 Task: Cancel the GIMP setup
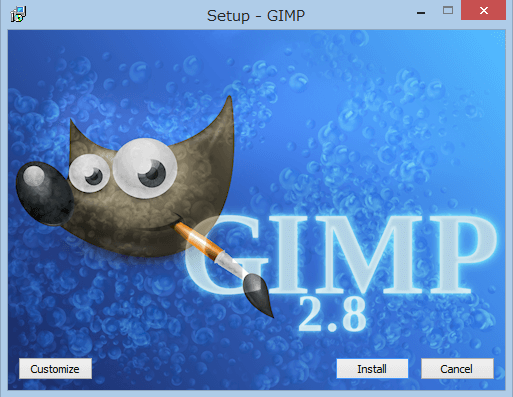click(457, 369)
